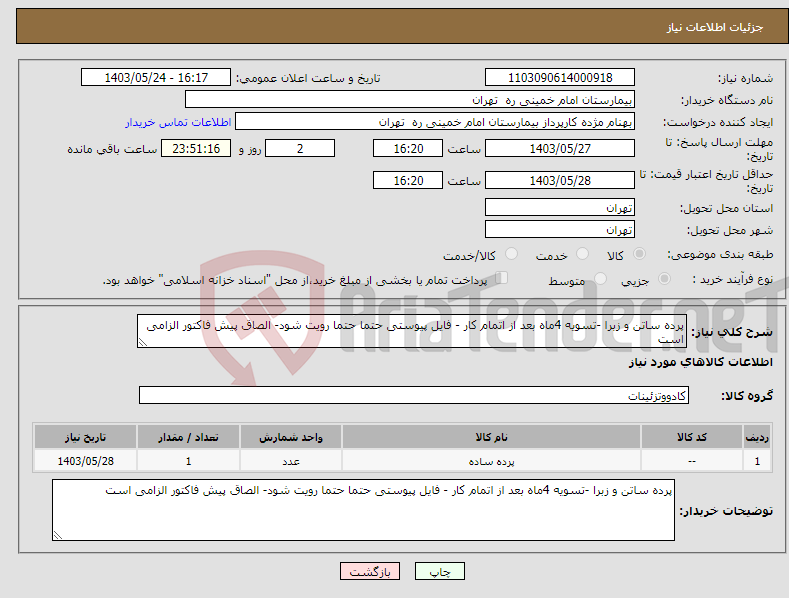Click the پرده ساده item name cell

click(x=491, y=461)
